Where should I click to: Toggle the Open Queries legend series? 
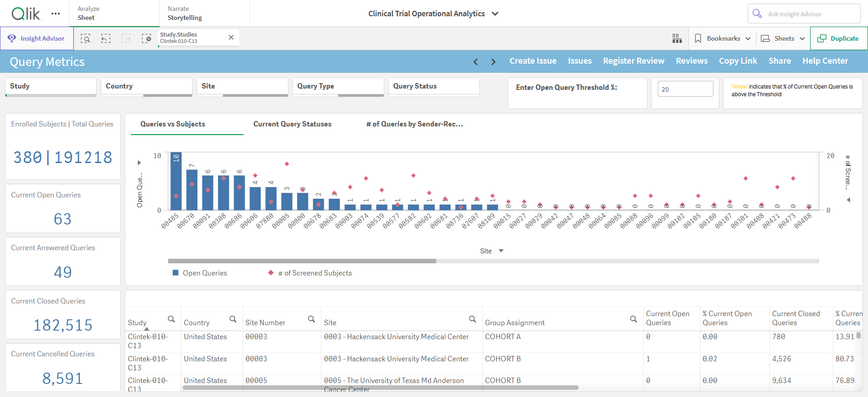(x=200, y=273)
